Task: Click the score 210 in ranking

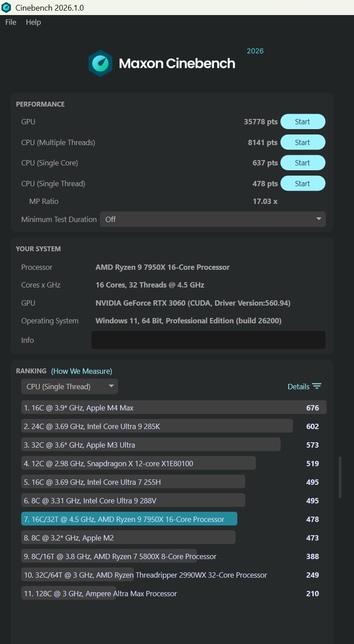Action: (x=312, y=594)
